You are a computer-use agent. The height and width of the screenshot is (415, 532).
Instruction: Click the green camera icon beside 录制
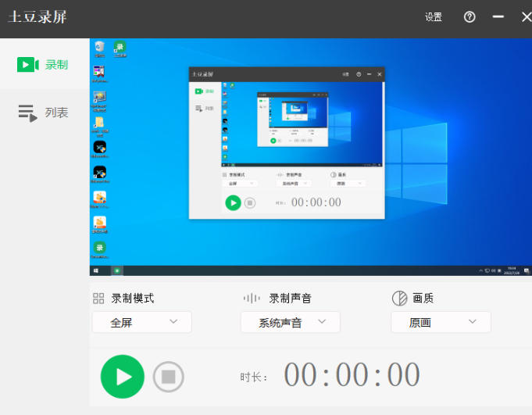[x=28, y=65]
